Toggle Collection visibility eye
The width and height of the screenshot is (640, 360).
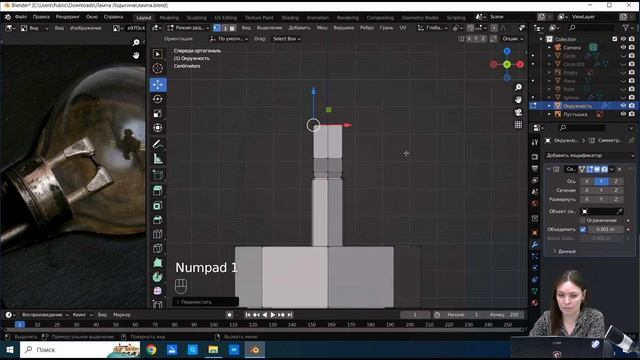coord(623,39)
